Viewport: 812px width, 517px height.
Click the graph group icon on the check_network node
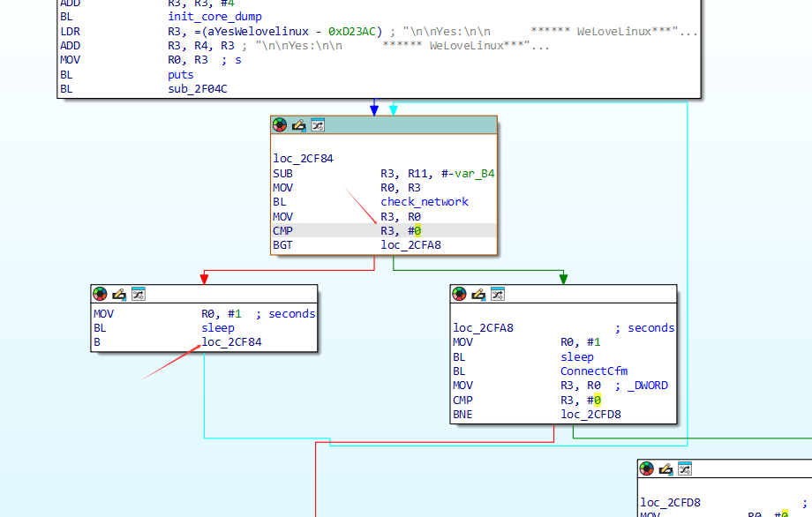[x=318, y=125]
